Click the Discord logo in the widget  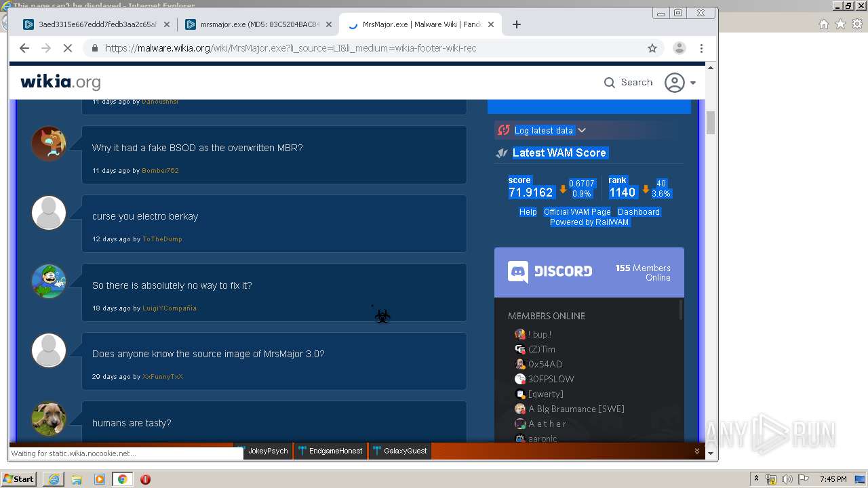550,272
